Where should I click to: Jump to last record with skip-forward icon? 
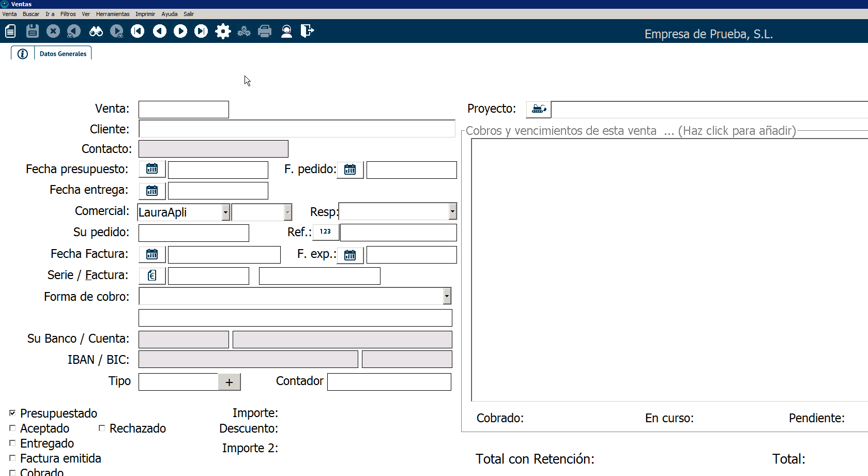[201, 32]
